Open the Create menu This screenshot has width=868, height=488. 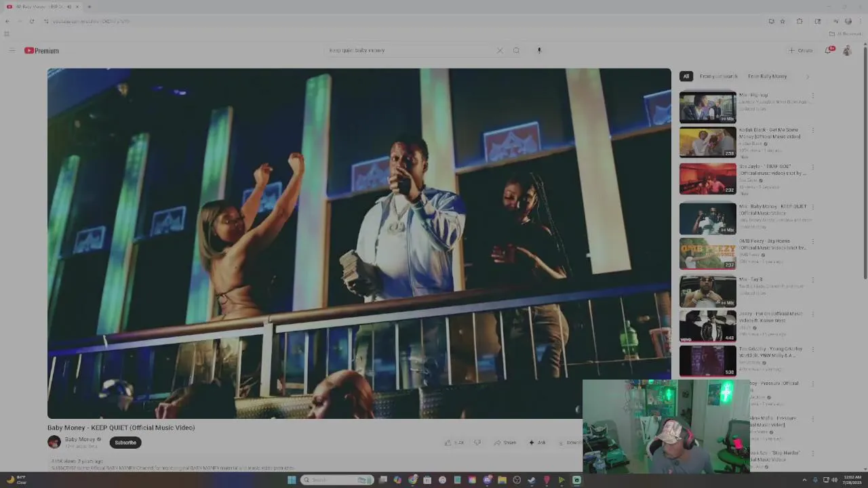pyautogui.click(x=800, y=50)
